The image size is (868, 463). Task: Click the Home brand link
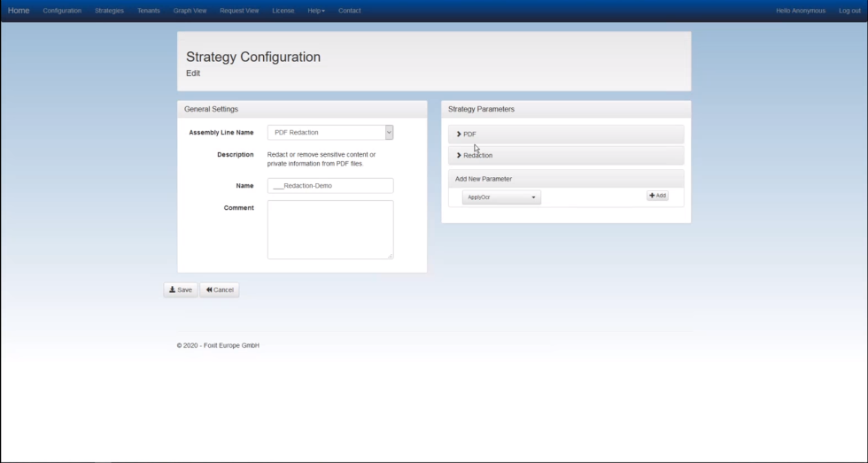click(19, 11)
